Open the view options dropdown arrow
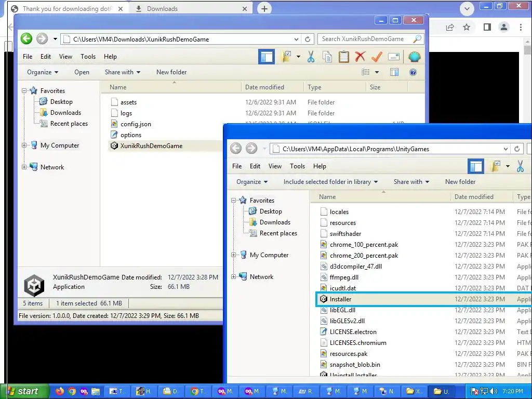 tap(377, 72)
